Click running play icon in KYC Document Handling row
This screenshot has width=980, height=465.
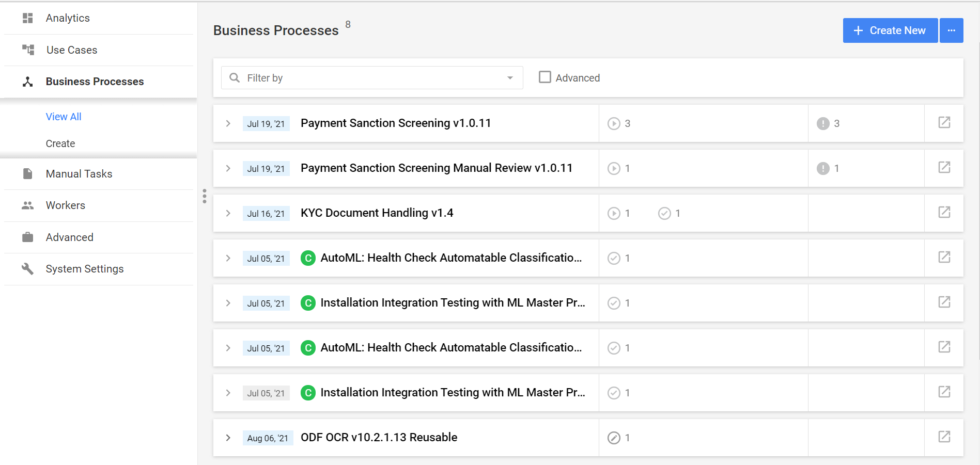(614, 213)
